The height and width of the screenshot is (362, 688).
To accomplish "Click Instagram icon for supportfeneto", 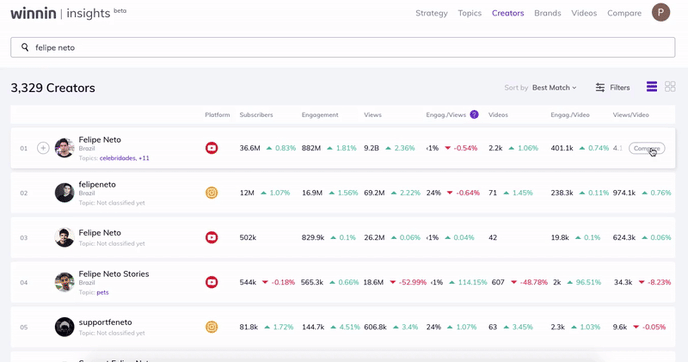I will (211, 327).
